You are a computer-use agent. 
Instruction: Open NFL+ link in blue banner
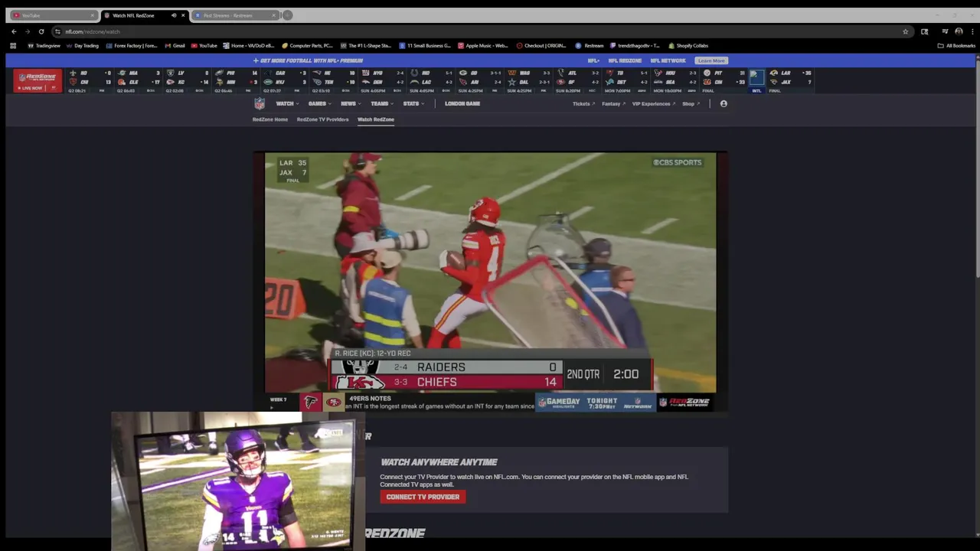click(x=594, y=60)
